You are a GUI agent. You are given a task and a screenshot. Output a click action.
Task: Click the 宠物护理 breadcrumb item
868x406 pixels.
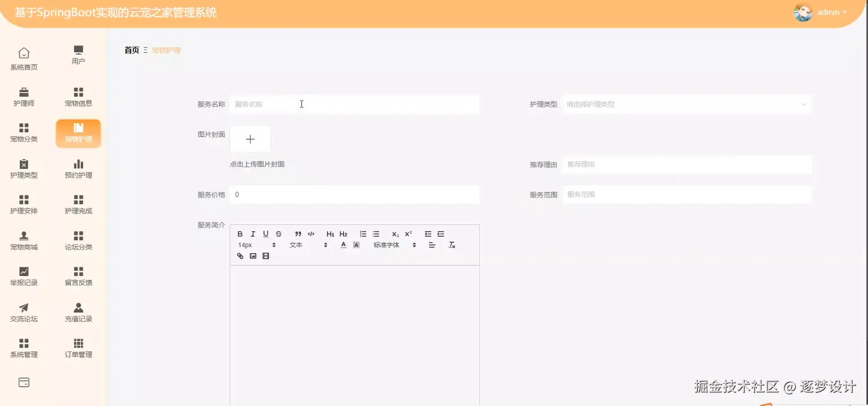point(166,51)
